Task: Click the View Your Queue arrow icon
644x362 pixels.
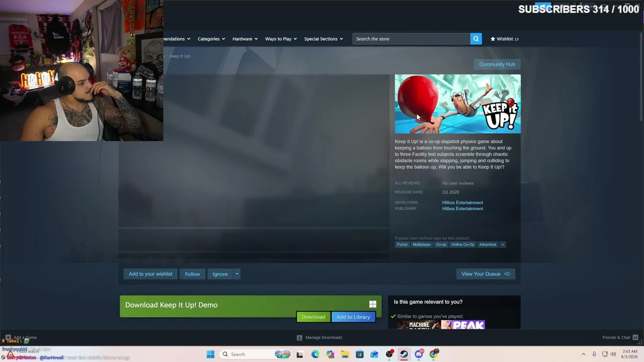Action: coord(507,274)
